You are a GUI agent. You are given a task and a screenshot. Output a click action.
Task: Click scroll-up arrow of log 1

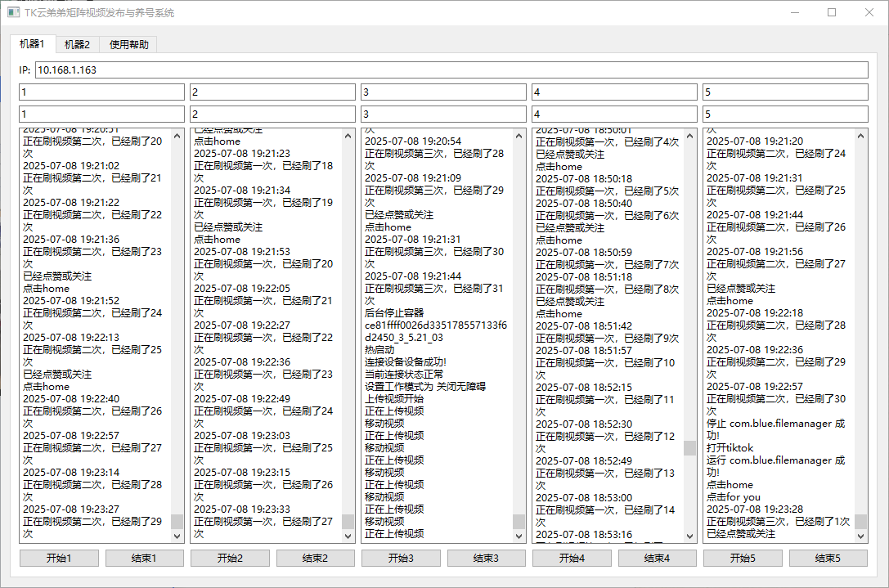click(177, 136)
